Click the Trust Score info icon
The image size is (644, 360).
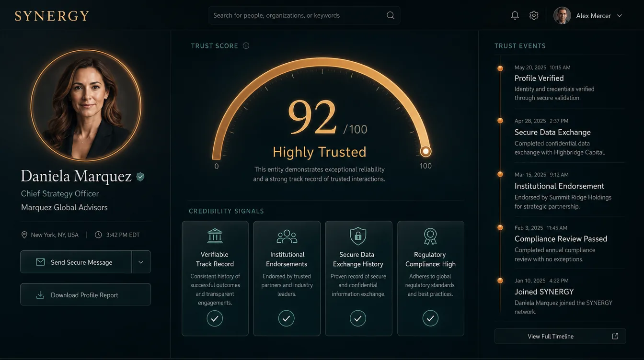pyautogui.click(x=246, y=46)
